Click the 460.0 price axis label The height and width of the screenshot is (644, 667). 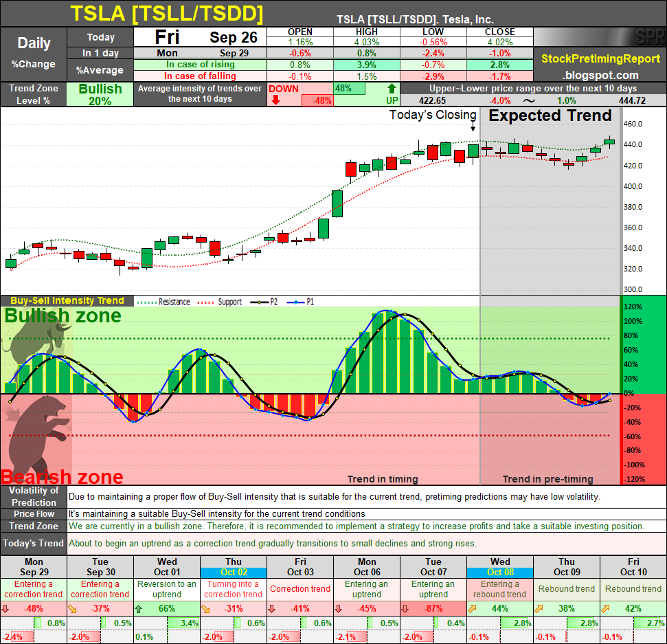tap(633, 124)
